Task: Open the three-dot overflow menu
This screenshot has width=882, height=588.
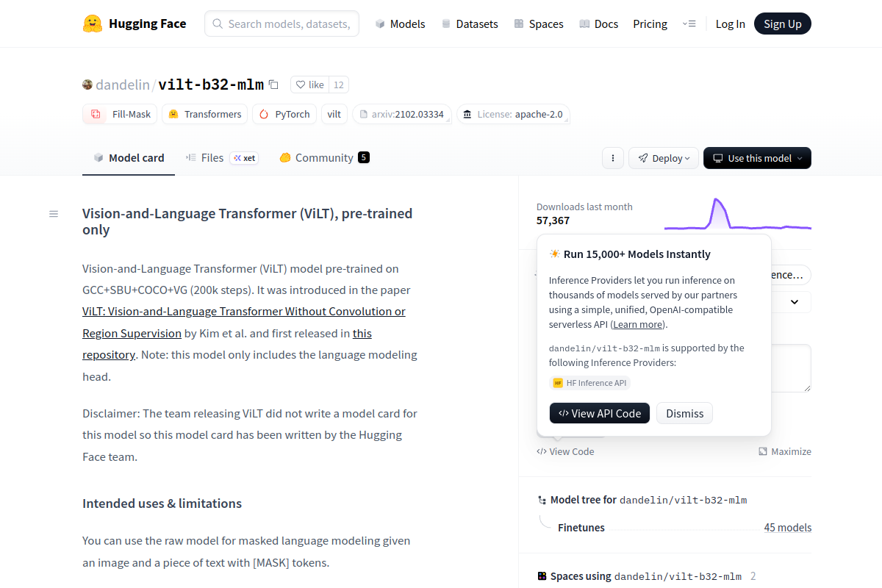Action: coord(612,158)
